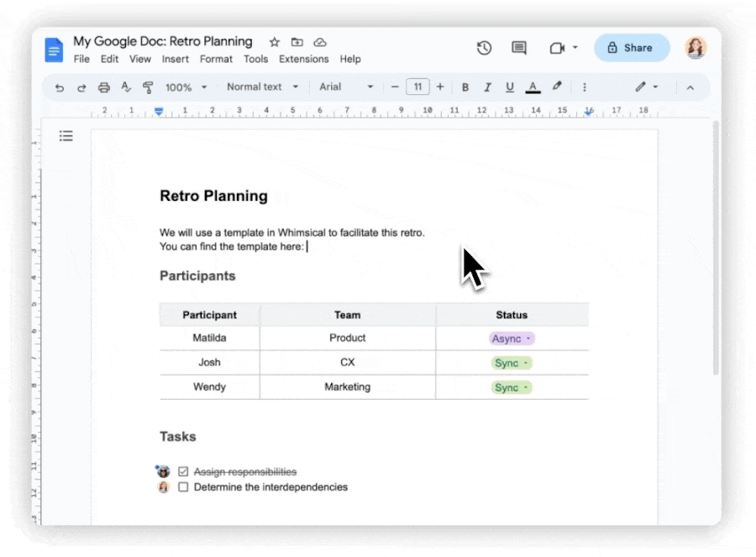
Task: Click the Josh table cell
Action: [x=209, y=362]
